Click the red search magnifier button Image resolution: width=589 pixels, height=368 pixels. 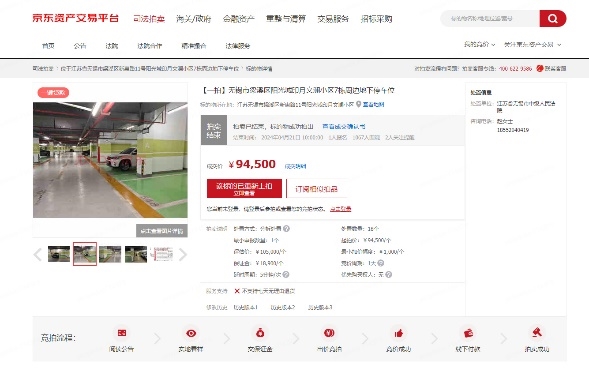click(x=553, y=18)
